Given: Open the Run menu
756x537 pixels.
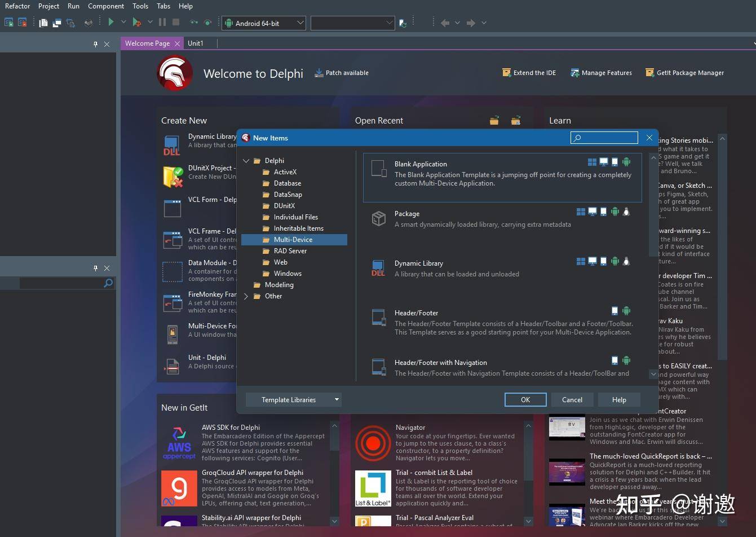Looking at the screenshot, I should tap(73, 6).
